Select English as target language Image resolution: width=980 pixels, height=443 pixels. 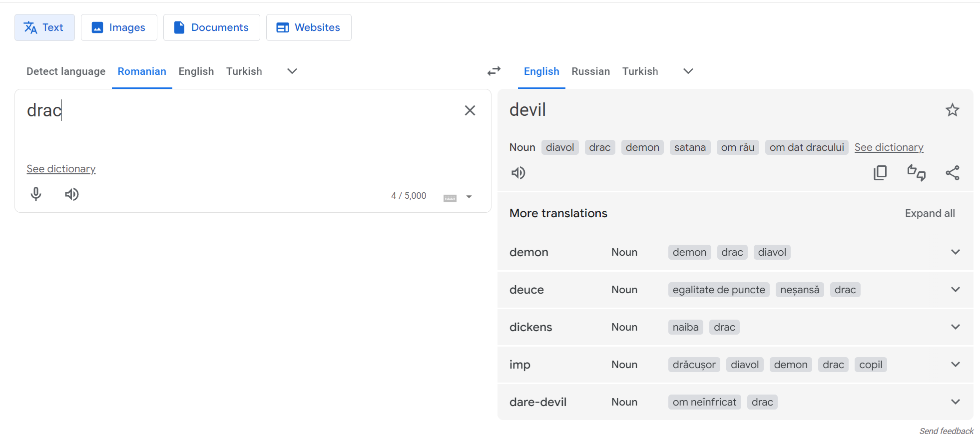[541, 71]
